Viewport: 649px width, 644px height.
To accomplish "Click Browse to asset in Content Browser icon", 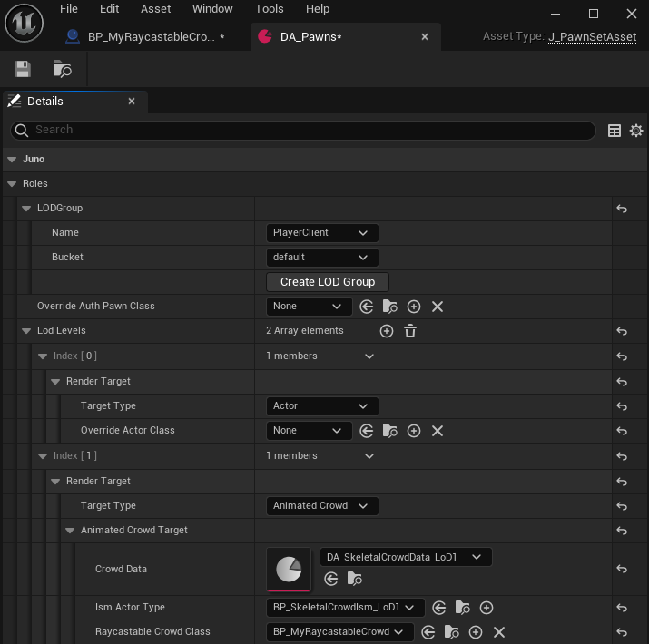I will [x=62, y=69].
